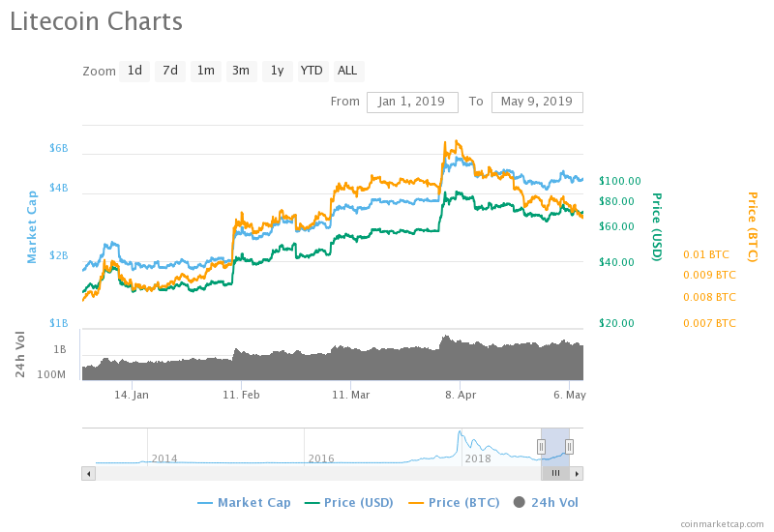Click the 0.01 BTC axis label
The height and width of the screenshot is (532, 774).
click(x=706, y=255)
